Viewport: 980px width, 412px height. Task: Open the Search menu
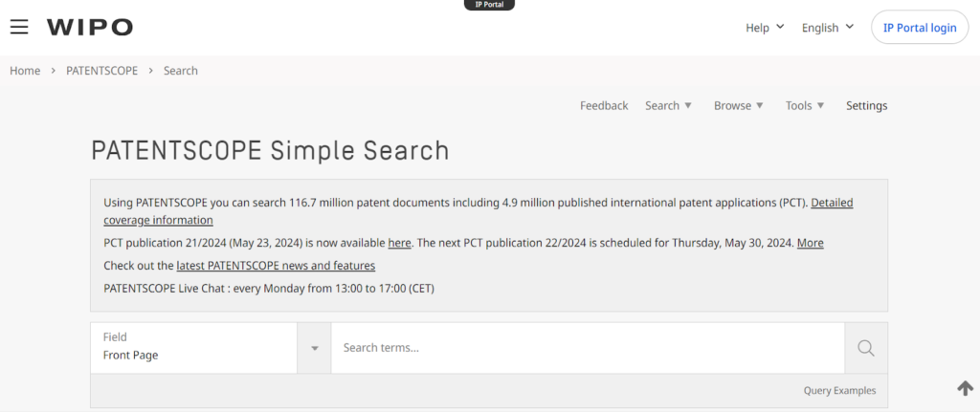coord(667,106)
